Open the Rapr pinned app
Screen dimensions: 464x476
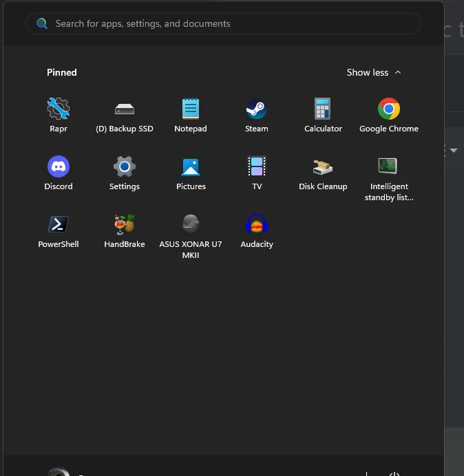pyautogui.click(x=59, y=116)
